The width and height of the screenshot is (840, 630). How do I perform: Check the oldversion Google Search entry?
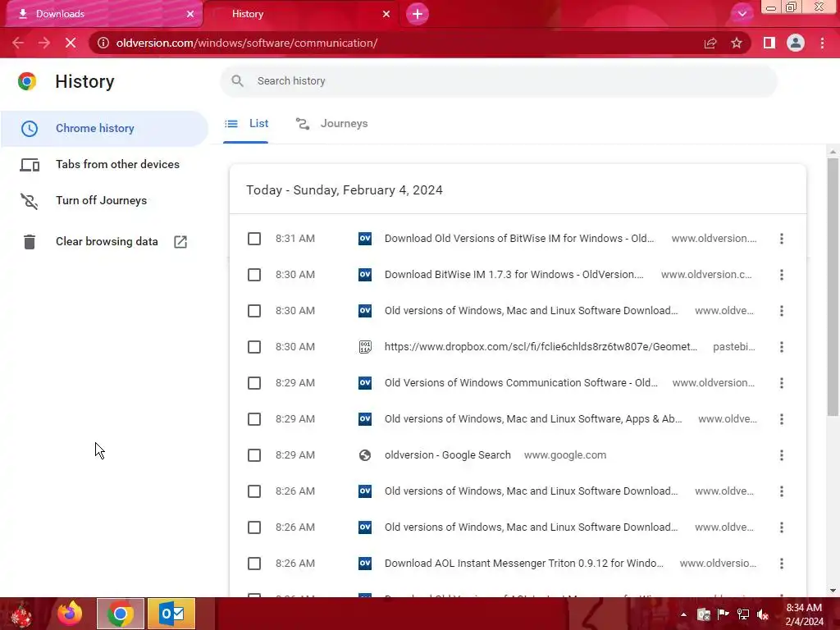coord(254,455)
